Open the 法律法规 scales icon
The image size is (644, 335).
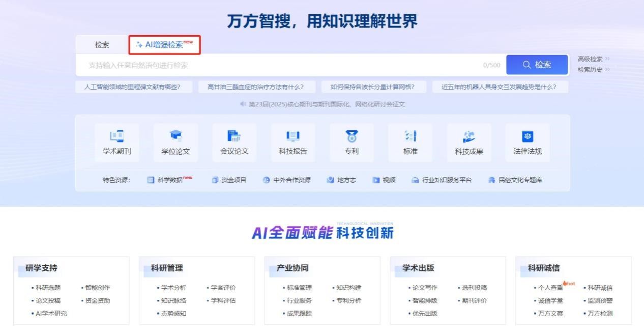point(528,136)
